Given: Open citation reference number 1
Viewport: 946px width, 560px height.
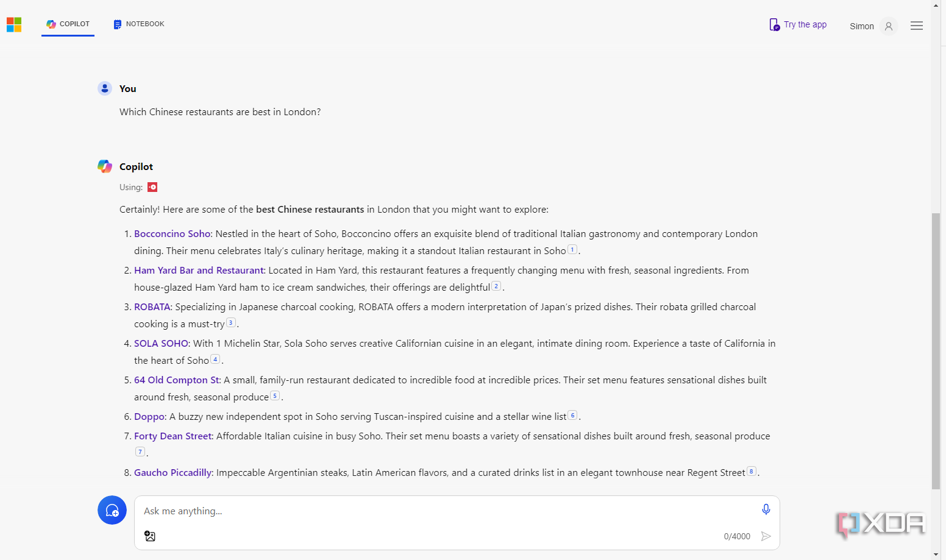Looking at the screenshot, I should (x=572, y=249).
